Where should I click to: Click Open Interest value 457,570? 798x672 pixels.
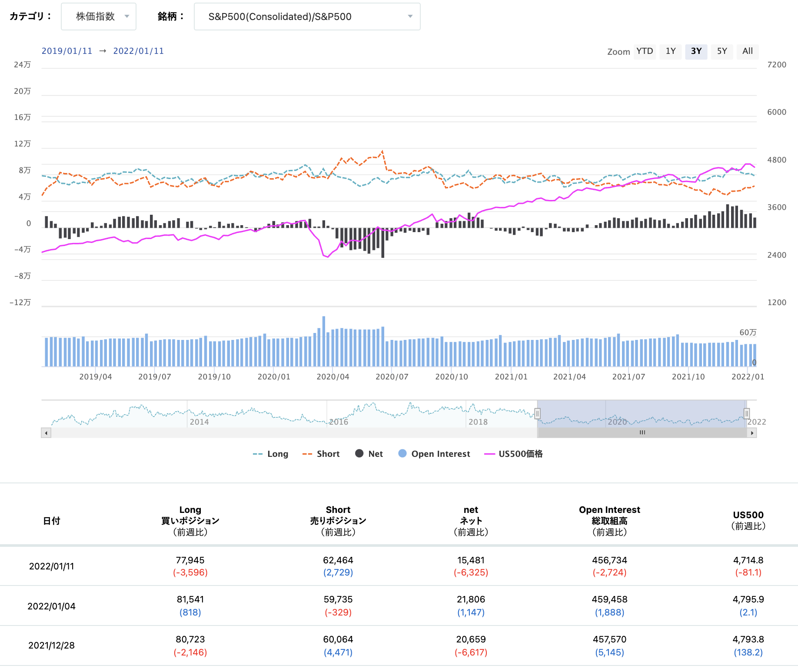(x=610, y=639)
